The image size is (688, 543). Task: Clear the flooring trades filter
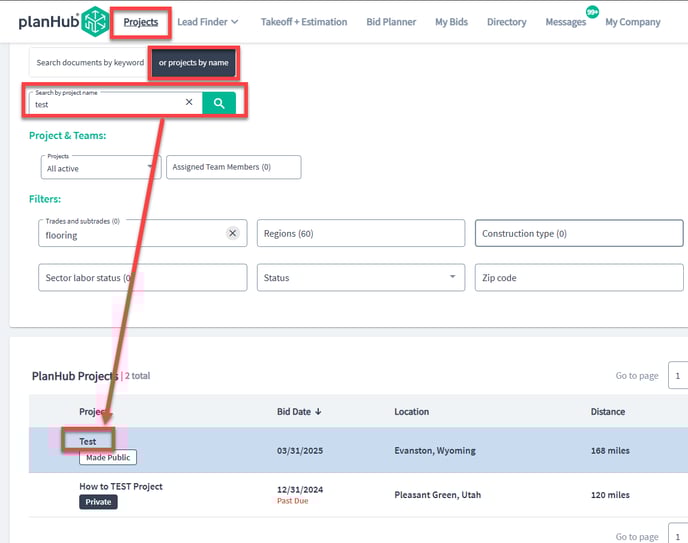tap(233, 233)
